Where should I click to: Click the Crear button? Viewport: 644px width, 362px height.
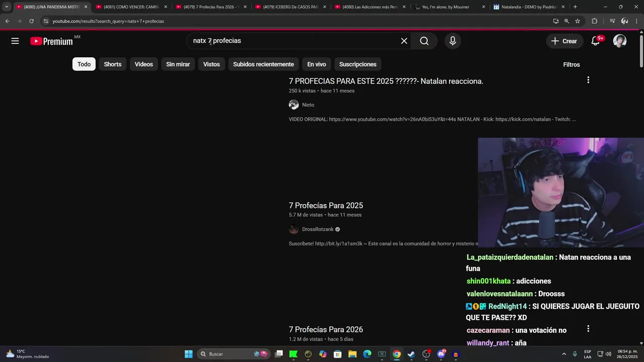pos(564,41)
